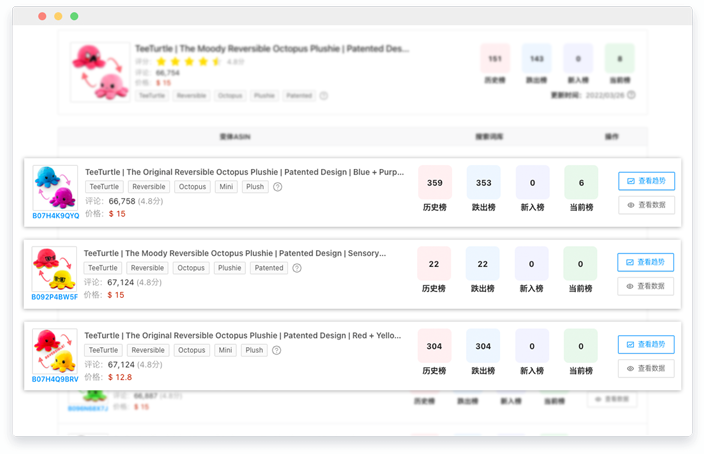Click 查看数据 button for B07H4K9QYQ row

(647, 205)
